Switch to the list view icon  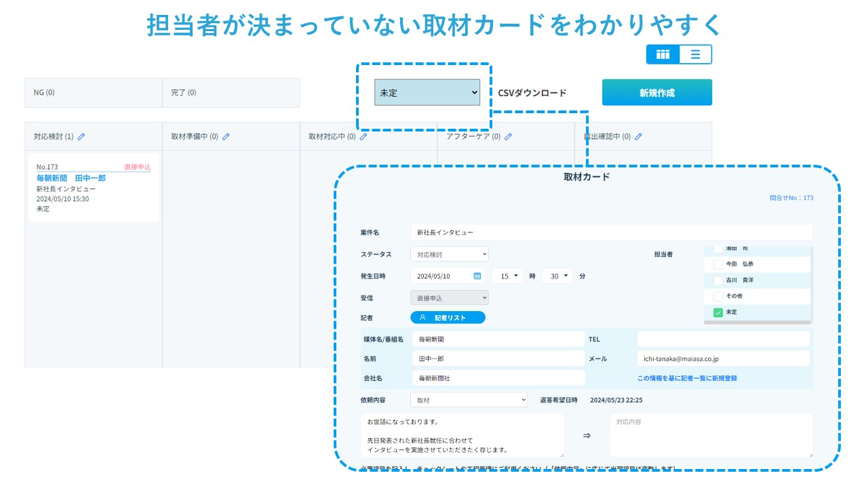pos(695,54)
